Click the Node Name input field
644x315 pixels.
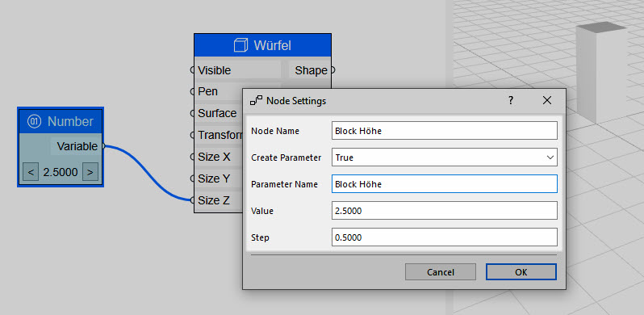point(445,131)
